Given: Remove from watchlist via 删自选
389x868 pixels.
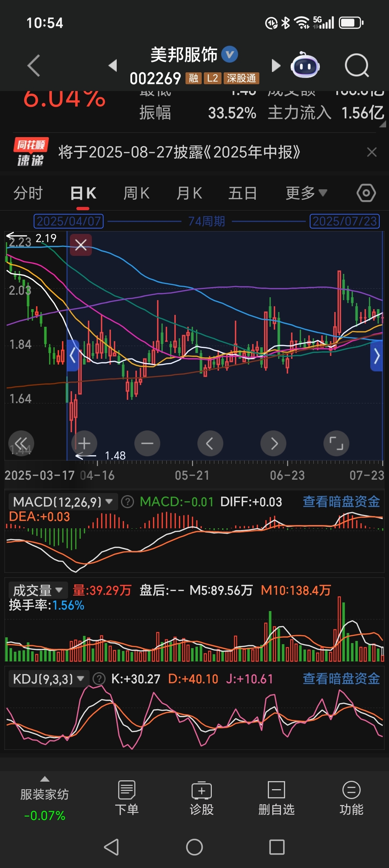Looking at the screenshot, I should tap(276, 799).
